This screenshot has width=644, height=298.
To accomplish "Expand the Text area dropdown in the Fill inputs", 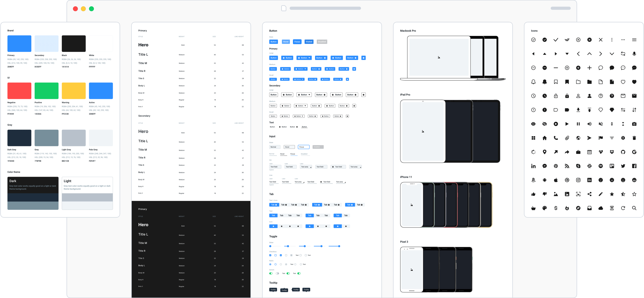I will 311,167.
